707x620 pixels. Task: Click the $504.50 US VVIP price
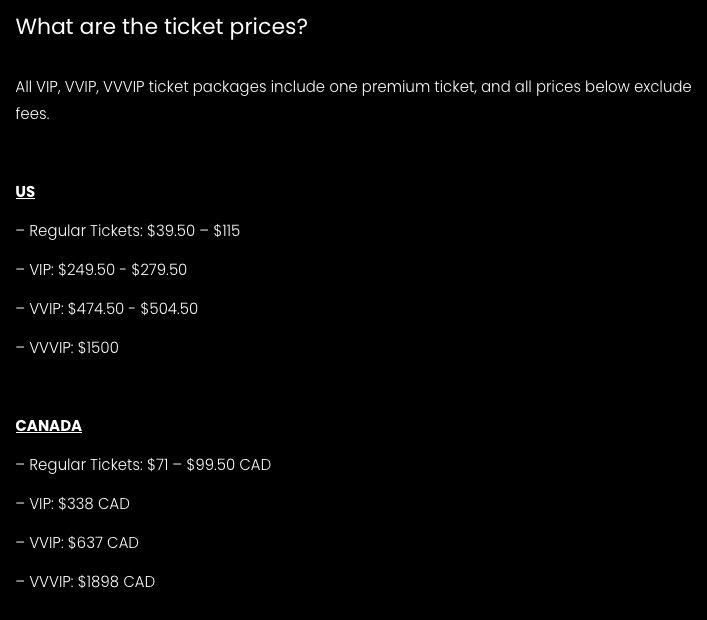click(x=169, y=309)
